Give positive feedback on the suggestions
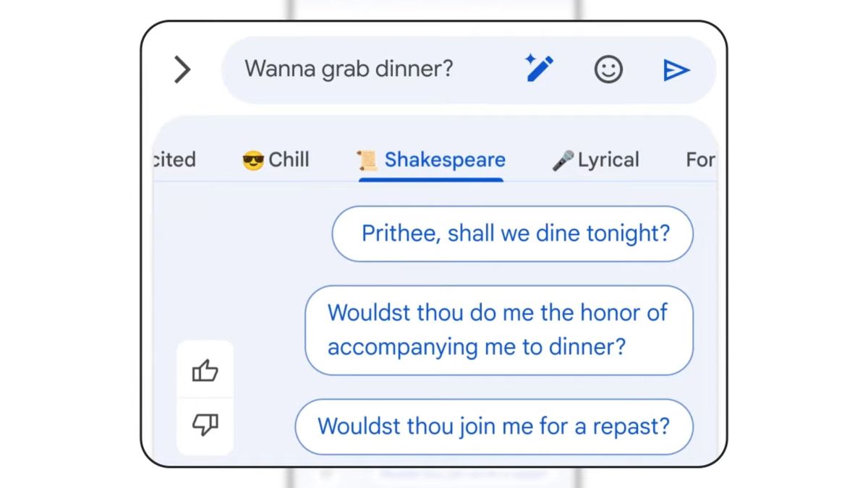Viewport: 868px width, 488px height. (205, 371)
